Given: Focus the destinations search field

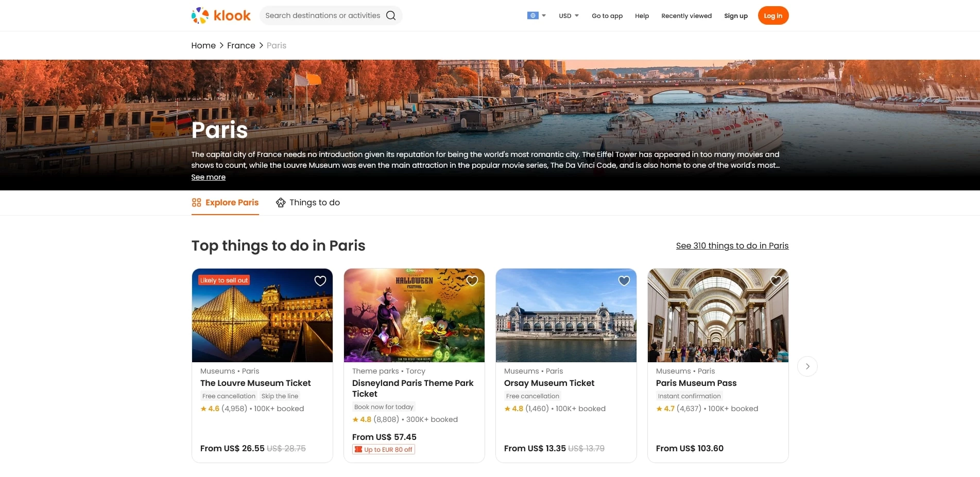Looking at the screenshot, I should 322,15.
